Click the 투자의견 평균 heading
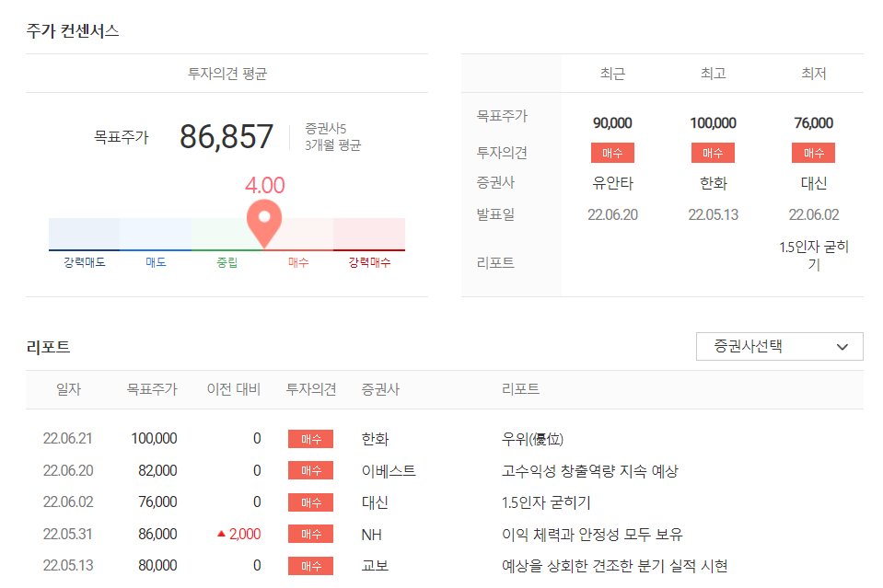 click(227, 74)
